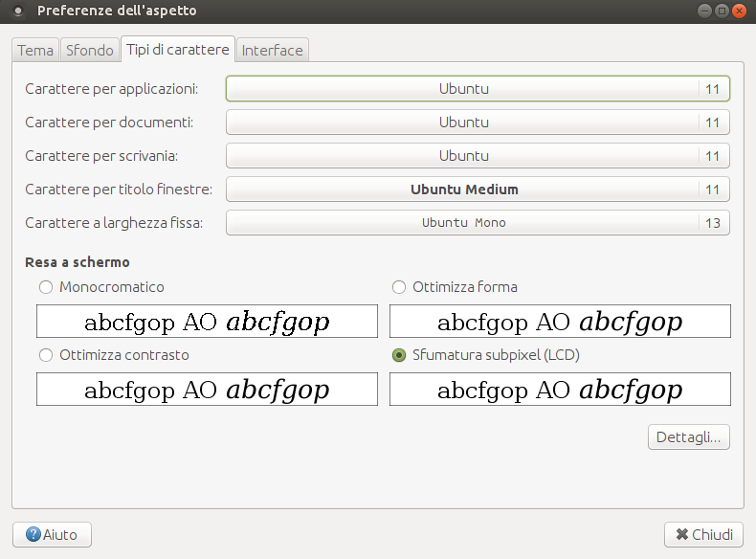Enable the Ottimizza forma radio button
This screenshot has height=559, width=756.
398,287
